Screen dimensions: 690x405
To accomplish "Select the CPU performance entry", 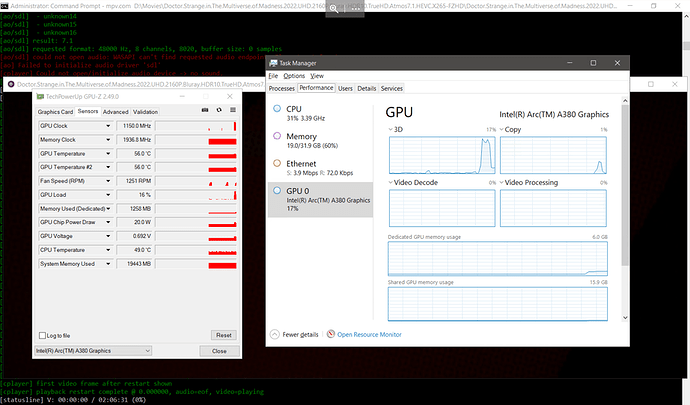I will click(x=320, y=113).
